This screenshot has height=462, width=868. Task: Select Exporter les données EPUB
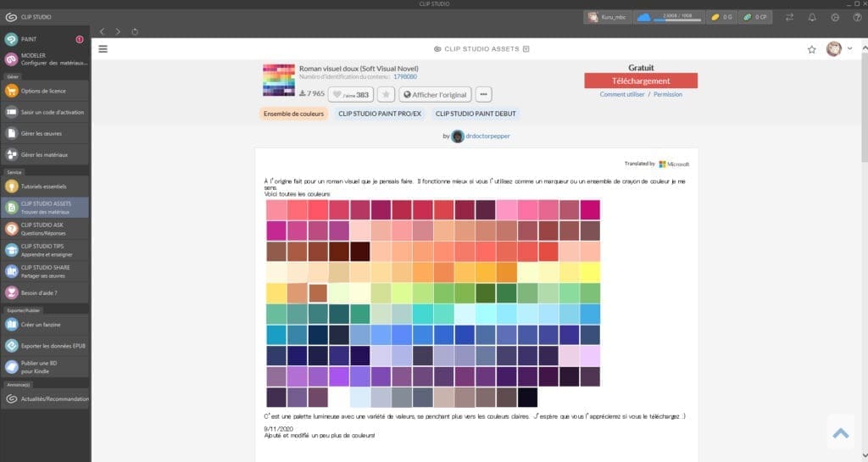44,346
